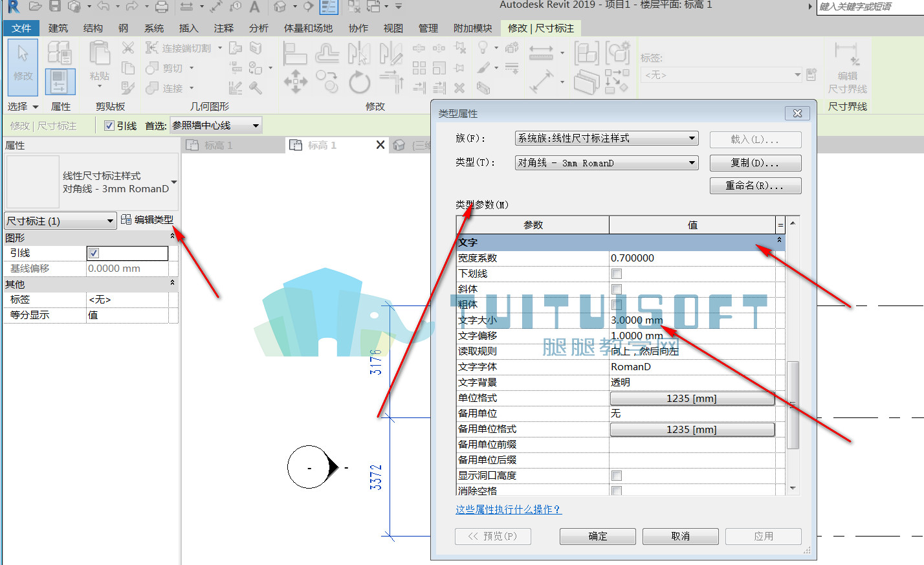Click the Cut scissors icon in clipboard panel
Image resolution: width=924 pixels, height=565 pixels.
(x=128, y=48)
